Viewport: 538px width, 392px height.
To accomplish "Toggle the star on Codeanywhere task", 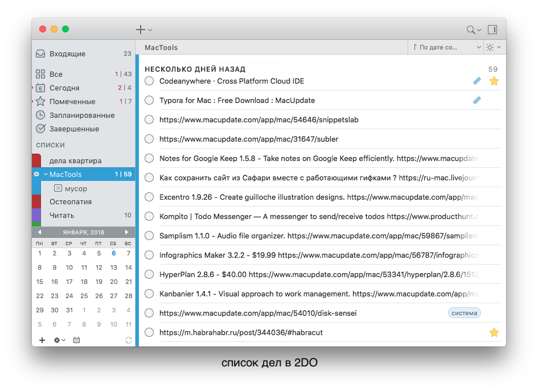I will [494, 81].
